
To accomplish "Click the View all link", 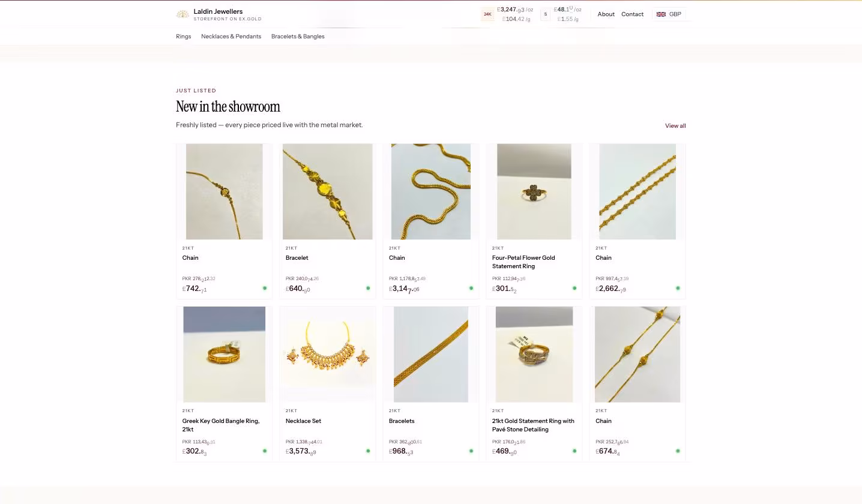I will [x=675, y=125].
